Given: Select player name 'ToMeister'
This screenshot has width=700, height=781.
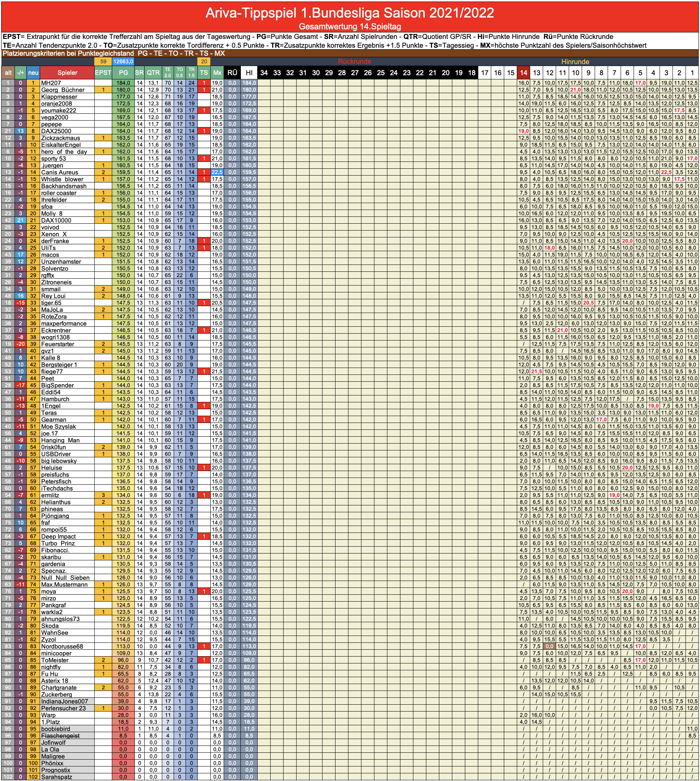Looking at the screenshot, I should pos(55,660).
